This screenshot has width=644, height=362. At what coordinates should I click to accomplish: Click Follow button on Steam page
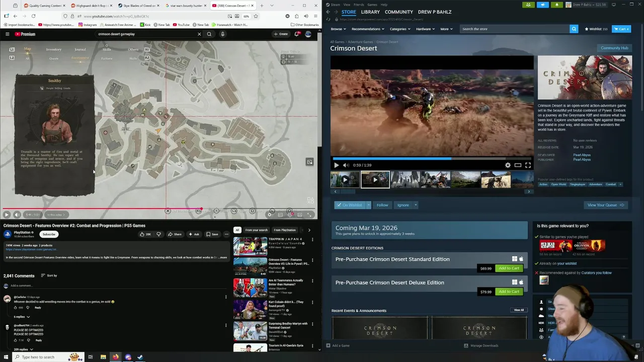point(382,205)
